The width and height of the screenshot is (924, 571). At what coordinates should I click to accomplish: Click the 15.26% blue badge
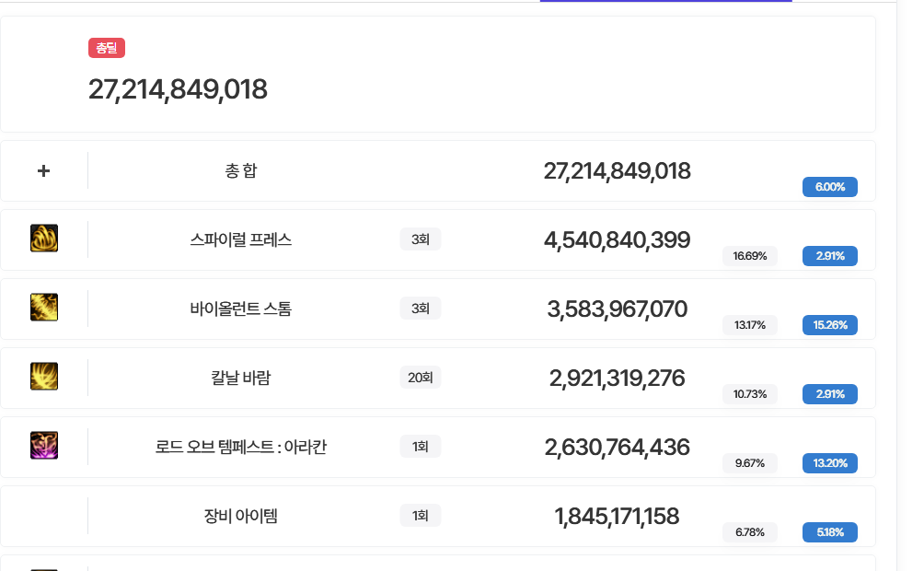point(830,324)
